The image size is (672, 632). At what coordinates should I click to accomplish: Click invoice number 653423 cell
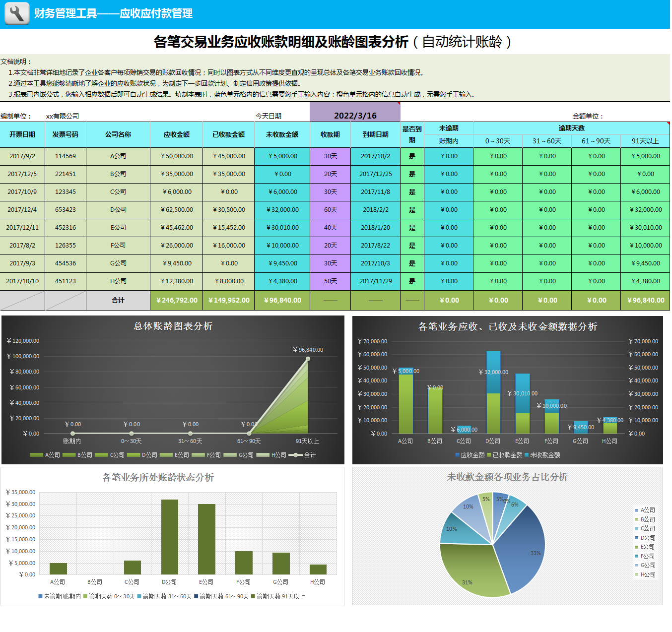[66, 210]
